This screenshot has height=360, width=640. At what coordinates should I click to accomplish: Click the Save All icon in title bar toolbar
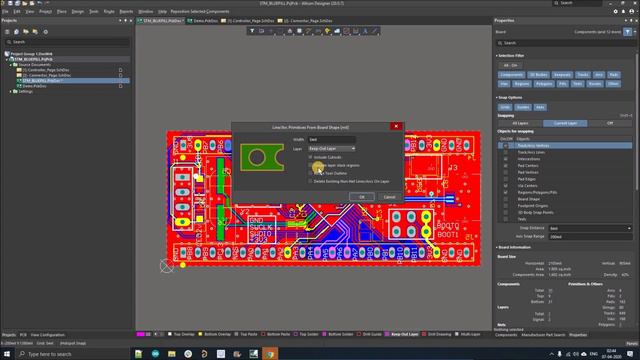18,3
